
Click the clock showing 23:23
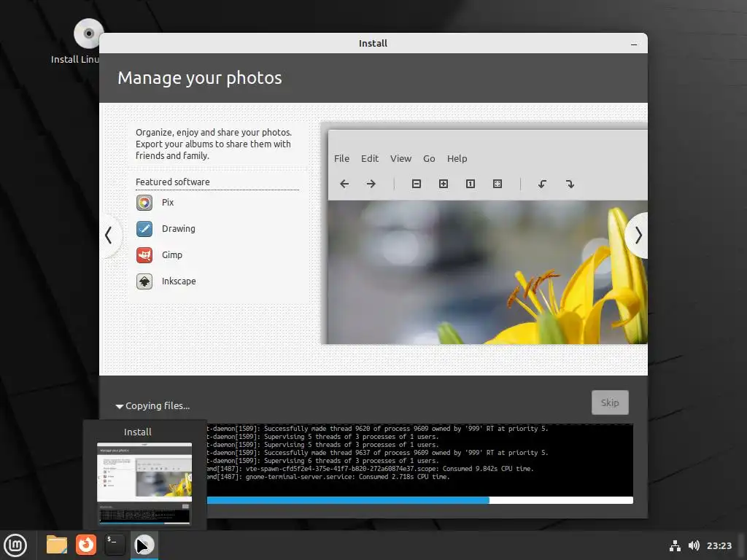point(719,545)
